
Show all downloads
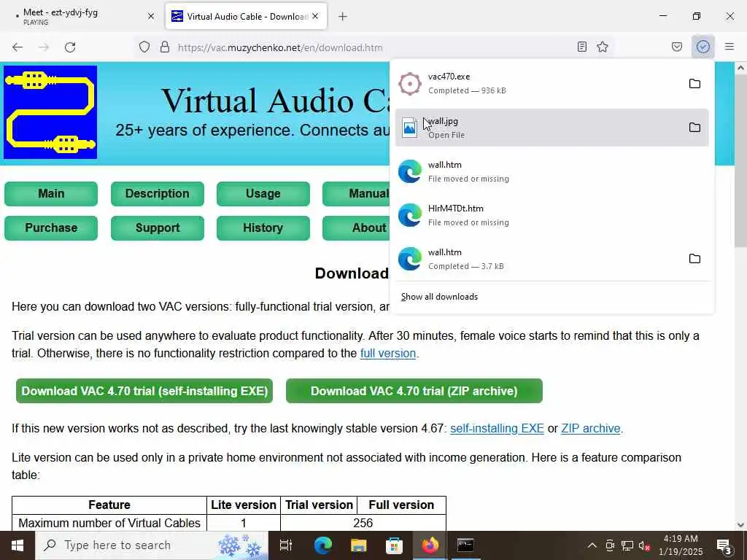[x=439, y=297]
